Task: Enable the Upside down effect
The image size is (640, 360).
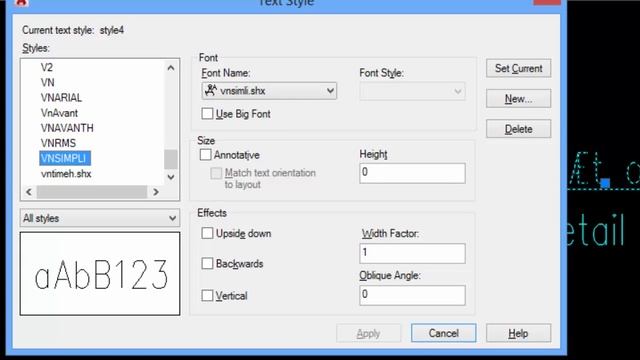Action: pyautogui.click(x=207, y=233)
